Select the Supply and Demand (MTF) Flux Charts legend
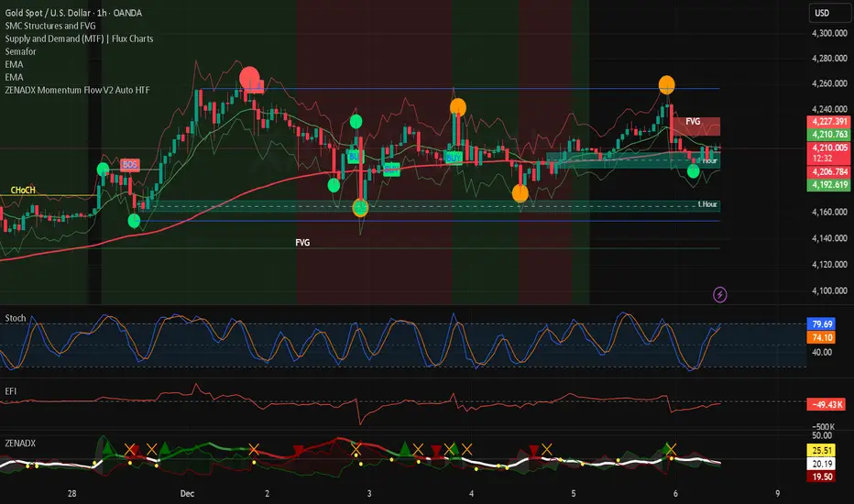Viewport: 854px width, 504px height. tap(79, 38)
